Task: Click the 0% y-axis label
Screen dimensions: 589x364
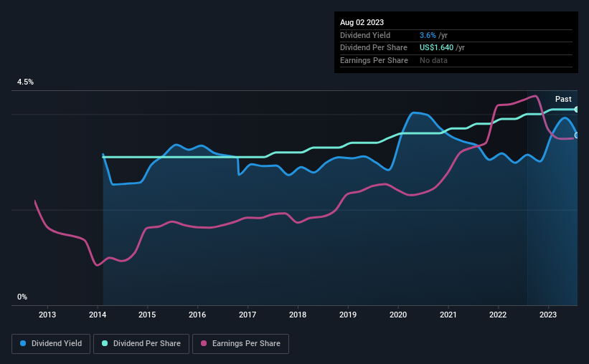Action: [22, 297]
